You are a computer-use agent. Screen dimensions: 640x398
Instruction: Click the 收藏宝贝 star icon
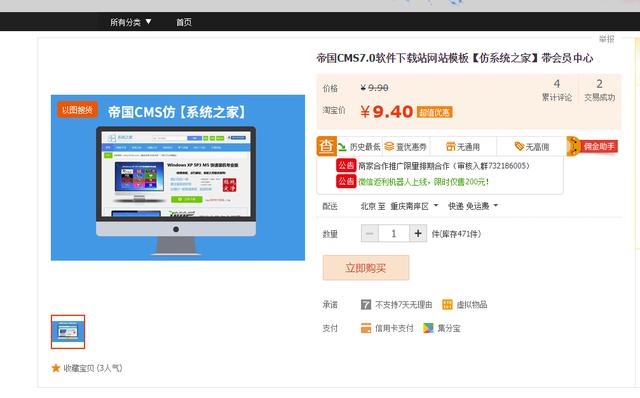(x=56, y=368)
